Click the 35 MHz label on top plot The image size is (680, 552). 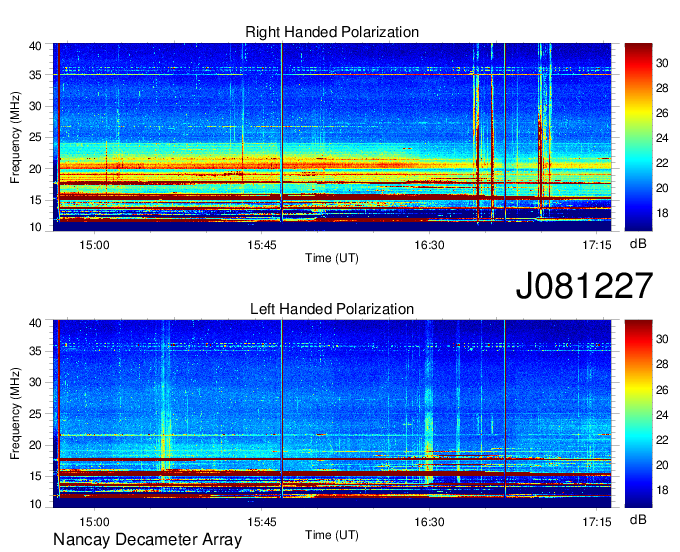tap(35, 75)
